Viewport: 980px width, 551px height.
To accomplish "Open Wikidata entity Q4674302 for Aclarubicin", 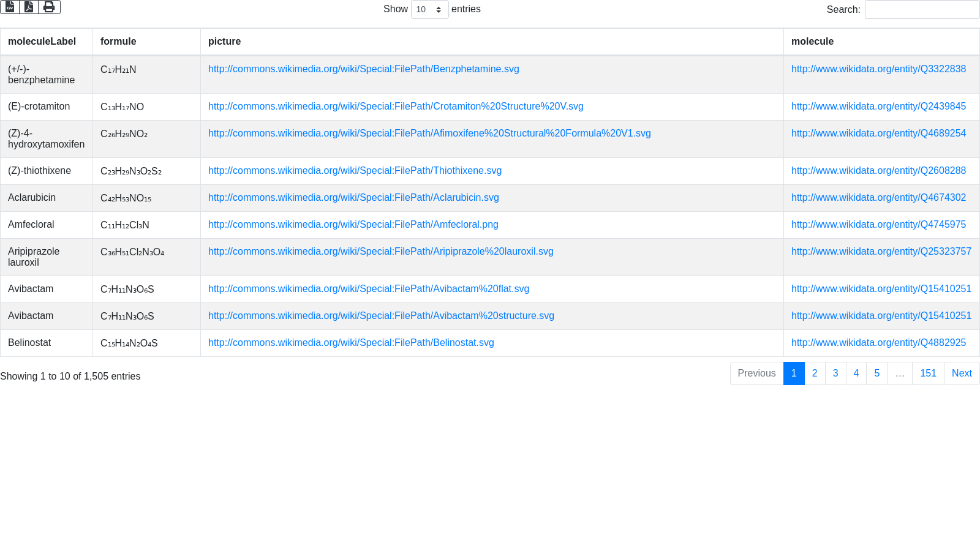I will click(x=878, y=198).
